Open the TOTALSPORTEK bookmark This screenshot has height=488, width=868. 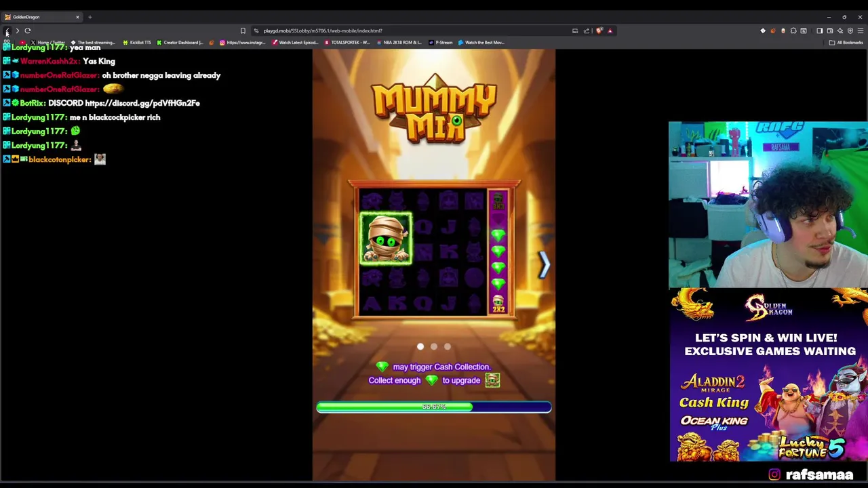347,42
